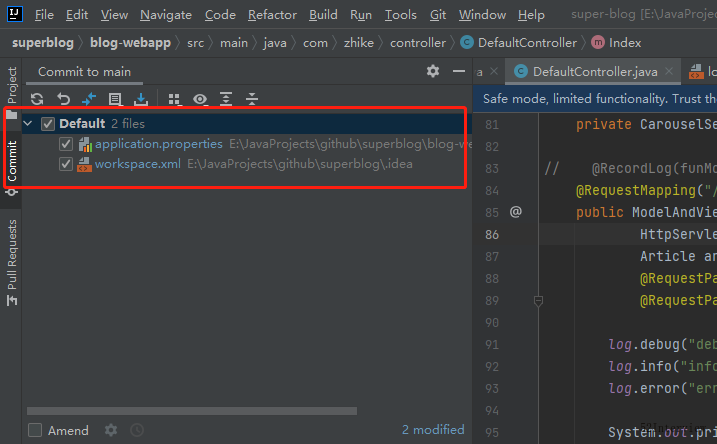Click the Index method breadcrumb

616,43
